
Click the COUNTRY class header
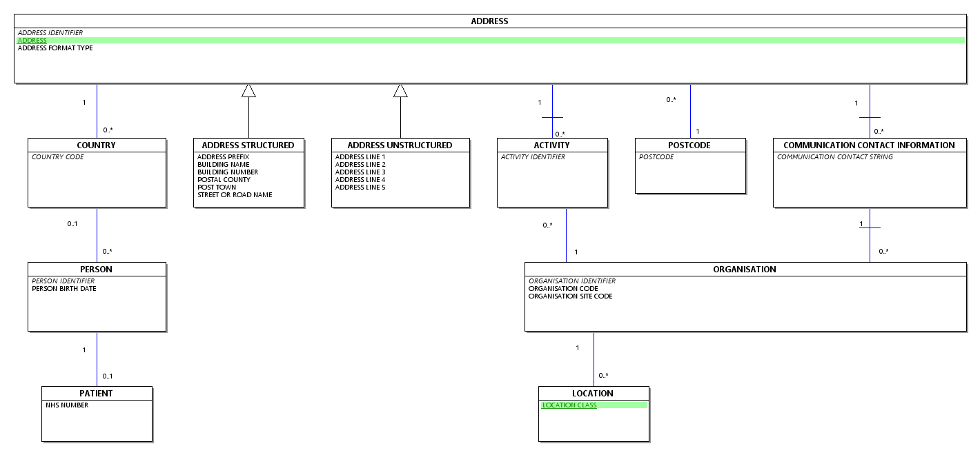[x=97, y=145]
